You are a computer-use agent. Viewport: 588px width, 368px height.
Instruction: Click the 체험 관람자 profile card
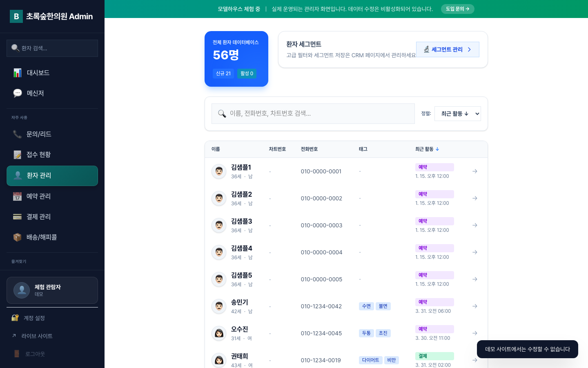point(52,290)
